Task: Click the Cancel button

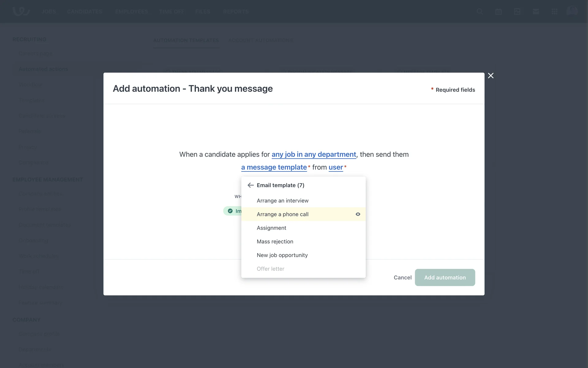Action: [x=402, y=278]
